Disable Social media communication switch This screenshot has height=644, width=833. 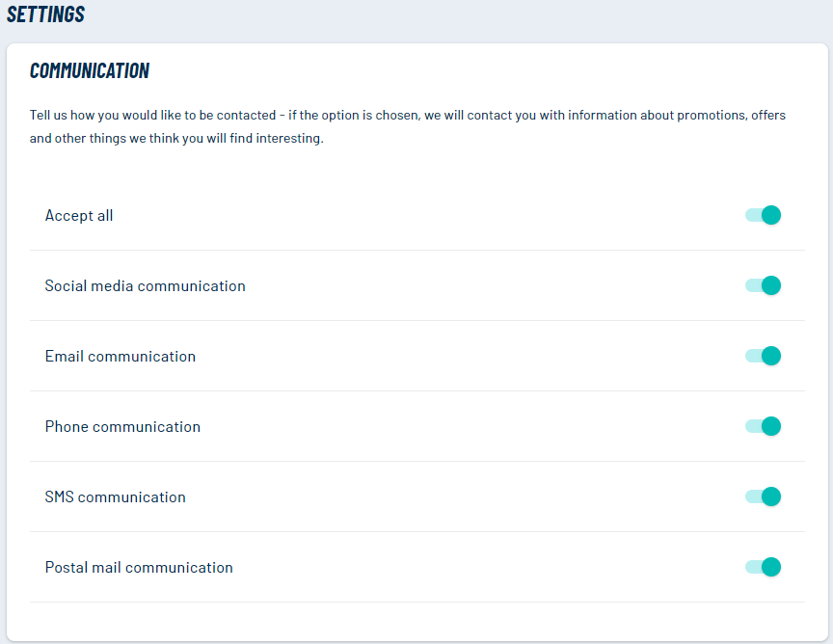pos(763,285)
